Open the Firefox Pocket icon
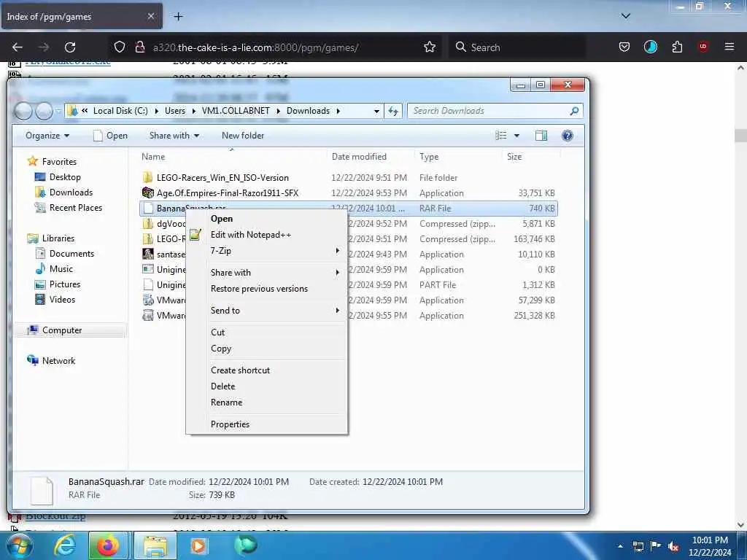This screenshot has width=747, height=560. pyautogui.click(x=624, y=47)
